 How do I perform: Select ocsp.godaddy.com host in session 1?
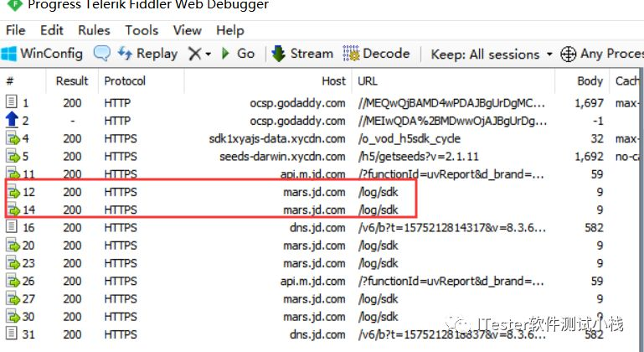[298, 103]
